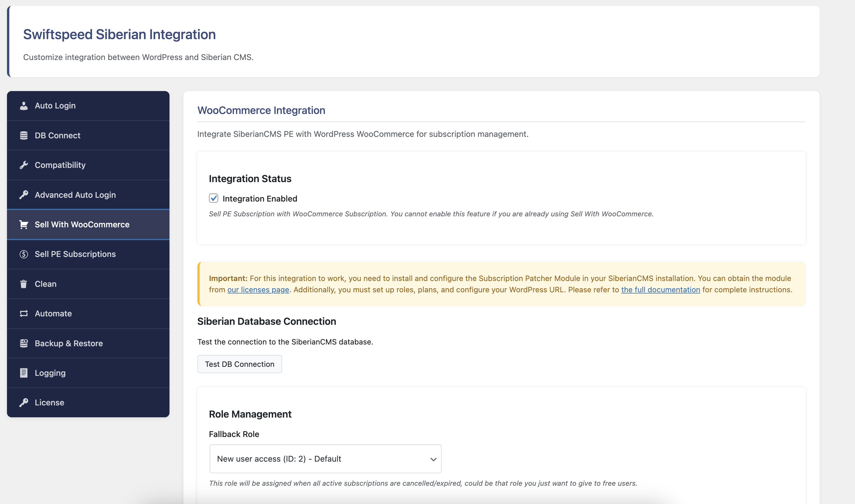Click the Swiftspeed Siberian Integration heading
This screenshot has width=855, height=504.
click(119, 34)
